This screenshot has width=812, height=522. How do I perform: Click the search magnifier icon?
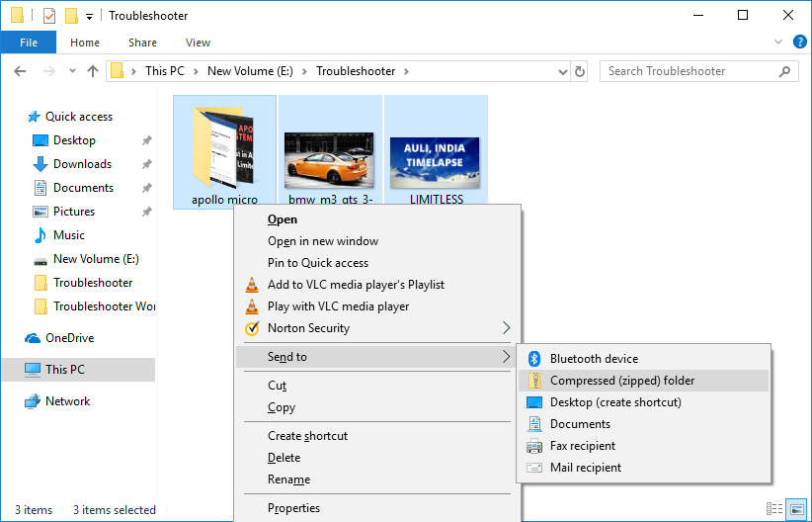786,71
